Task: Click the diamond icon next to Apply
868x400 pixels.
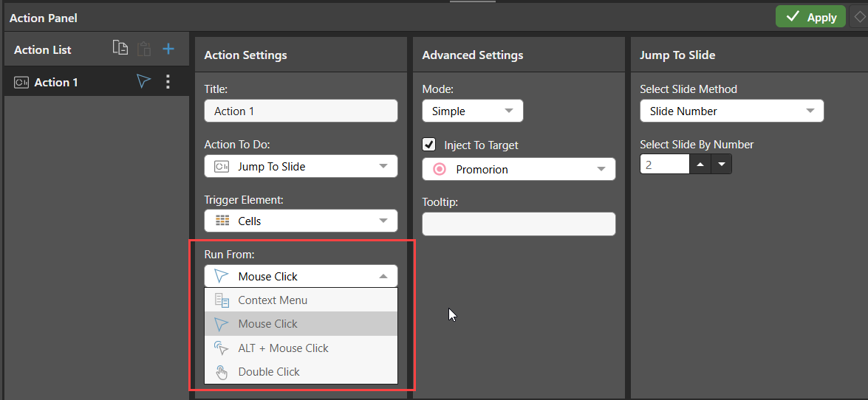Action: pyautogui.click(x=860, y=16)
